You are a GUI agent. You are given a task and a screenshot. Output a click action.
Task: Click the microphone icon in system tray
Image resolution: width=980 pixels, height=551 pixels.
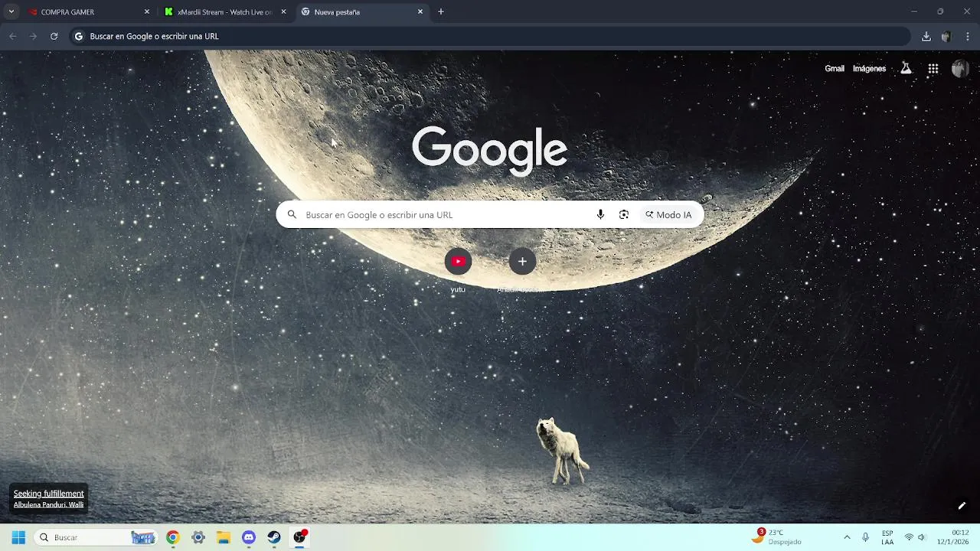pyautogui.click(x=866, y=537)
